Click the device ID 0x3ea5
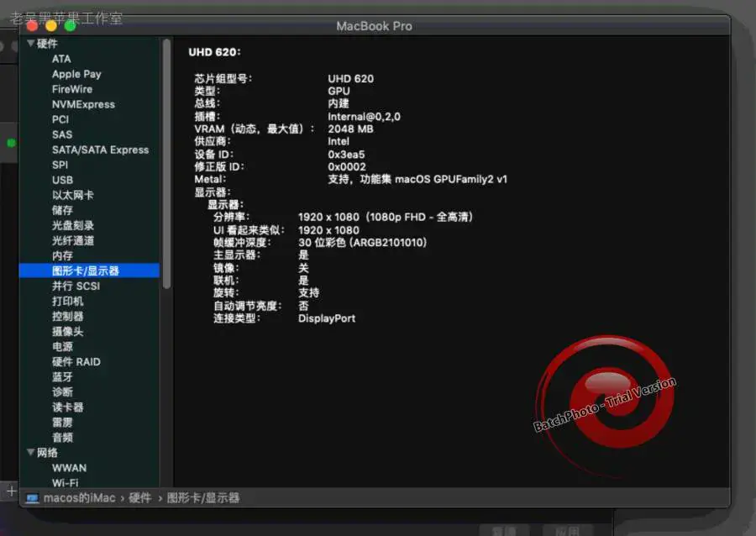756x536 pixels. [x=346, y=155]
